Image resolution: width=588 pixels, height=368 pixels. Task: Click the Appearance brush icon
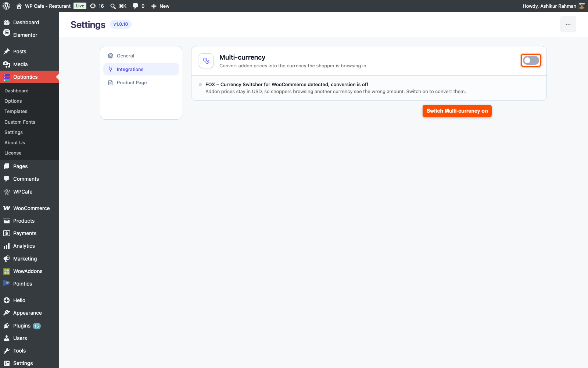click(x=7, y=313)
